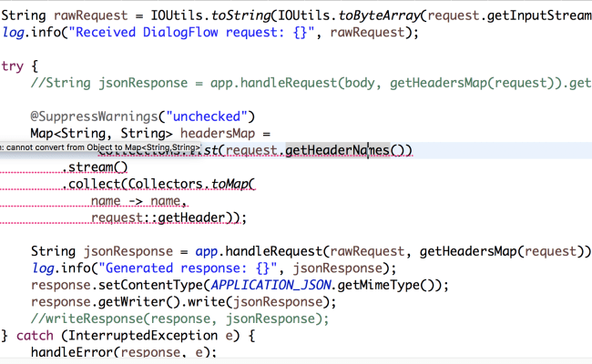Image resolution: width=592 pixels, height=364 pixels.
Task: Click '.collect(Collectors.toMap(' line
Action: 158,184
